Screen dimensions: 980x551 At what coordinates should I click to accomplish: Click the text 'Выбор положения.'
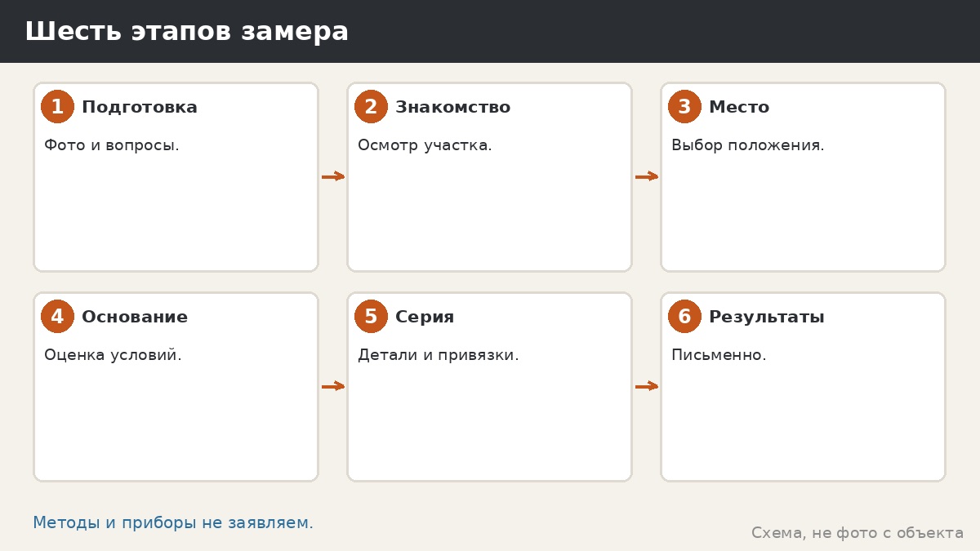point(748,145)
